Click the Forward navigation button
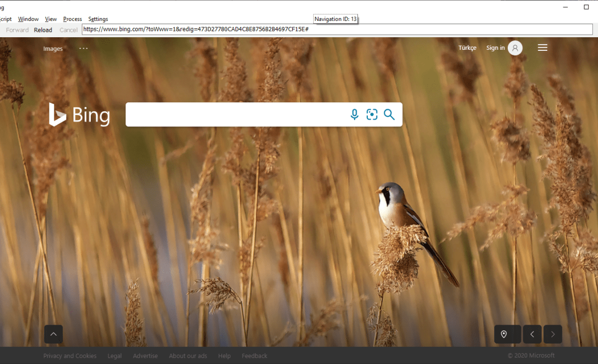Screen dimensions: 598x364 (17, 30)
